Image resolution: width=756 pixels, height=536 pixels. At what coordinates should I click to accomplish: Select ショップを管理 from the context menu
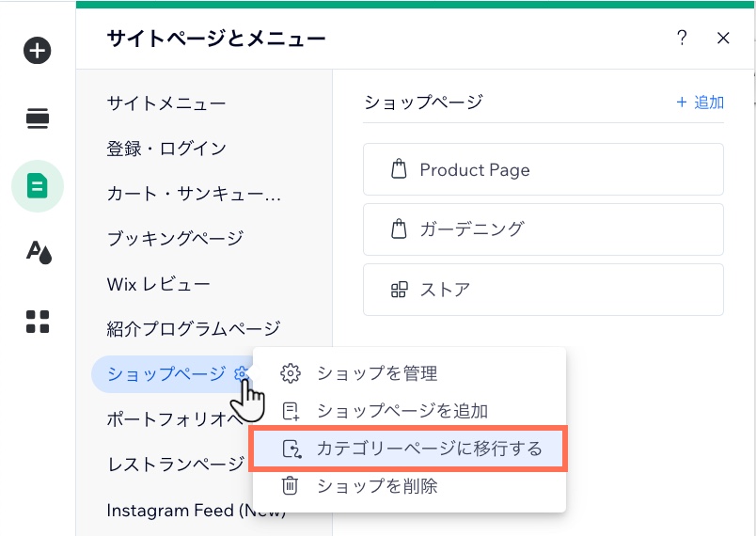coord(377,373)
